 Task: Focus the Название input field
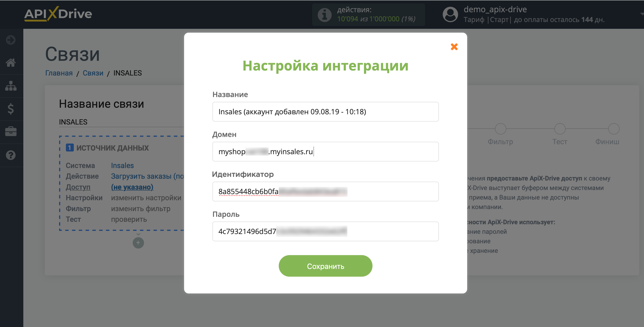[325, 112]
